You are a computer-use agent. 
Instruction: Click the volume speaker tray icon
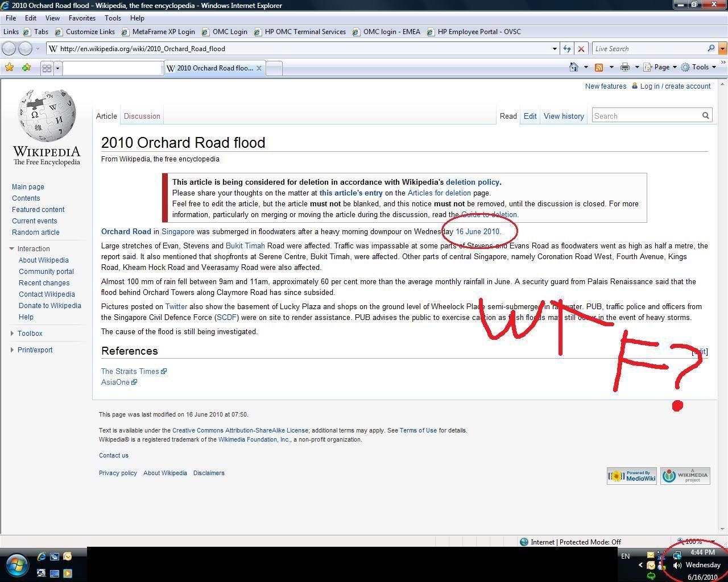pyautogui.click(x=677, y=565)
